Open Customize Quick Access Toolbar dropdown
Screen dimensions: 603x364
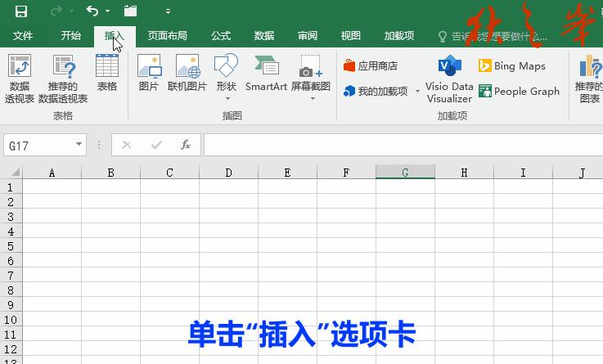[168, 11]
